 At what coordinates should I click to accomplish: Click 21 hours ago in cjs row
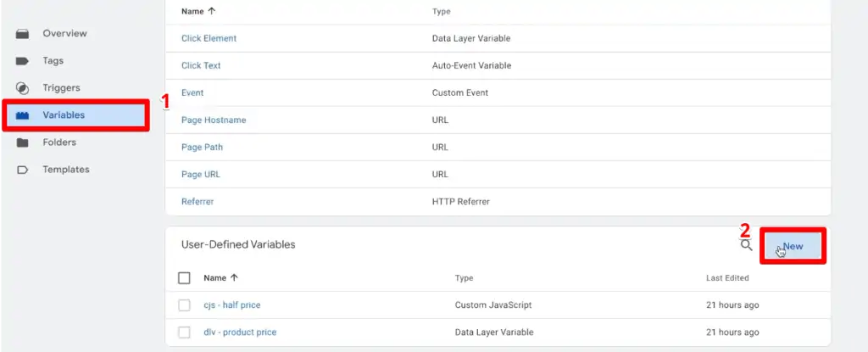(732, 305)
